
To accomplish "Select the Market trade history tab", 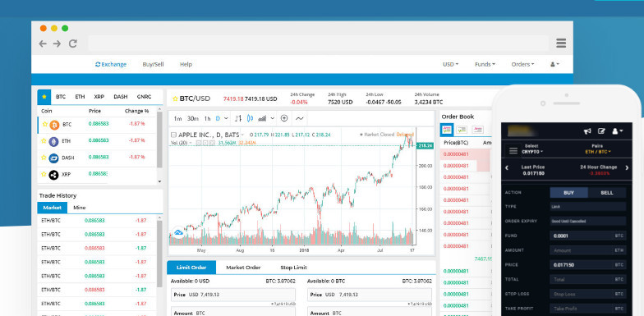I will [53, 208].
